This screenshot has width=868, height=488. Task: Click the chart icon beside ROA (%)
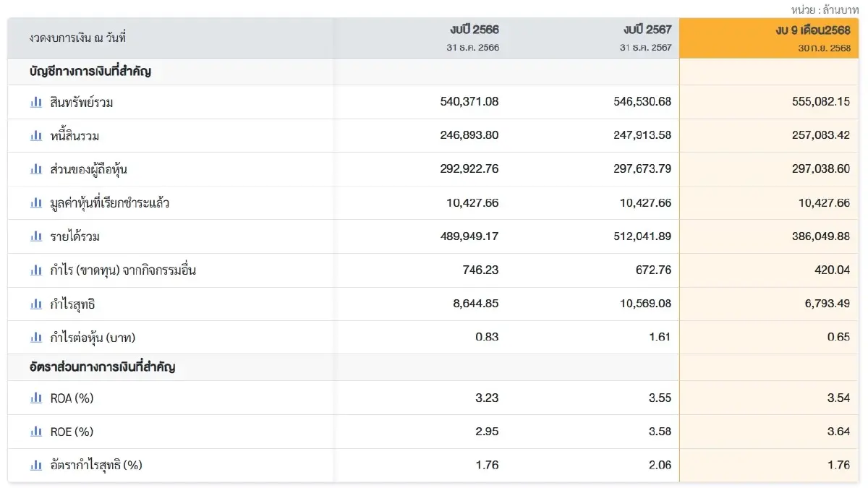(36, 398)
